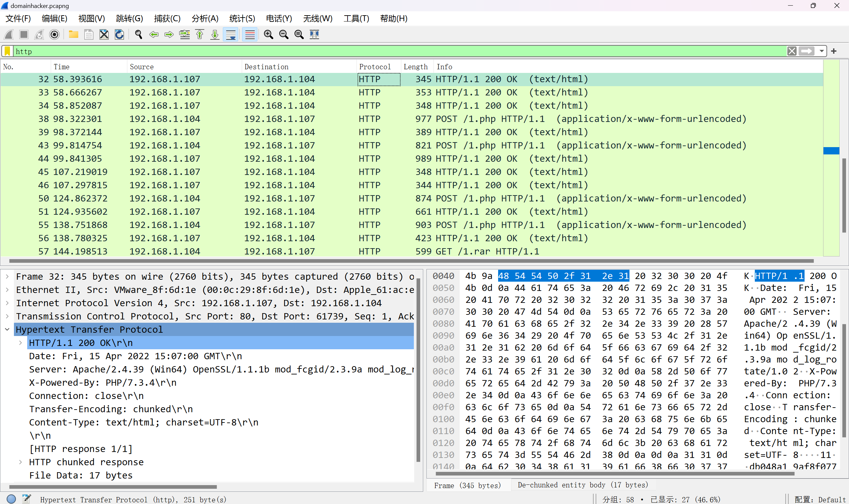This screenshot has width=849, height=504.
Task: Open the 跳转(G) menu
Action: coord(129,18)
